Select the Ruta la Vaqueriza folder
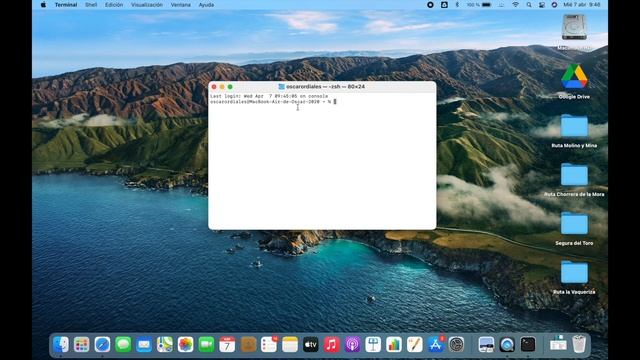The height and width of the screenshot is (360, 640). [x=574, y=272]
